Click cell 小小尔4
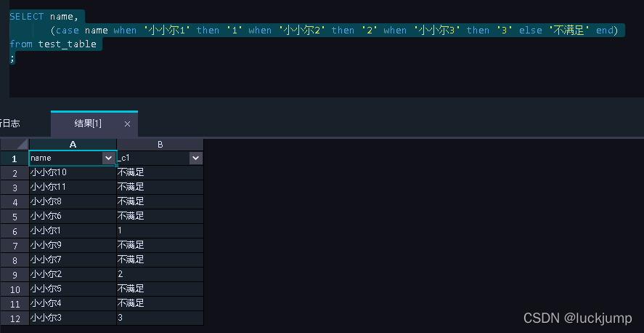644x333 pixels. 73,304
